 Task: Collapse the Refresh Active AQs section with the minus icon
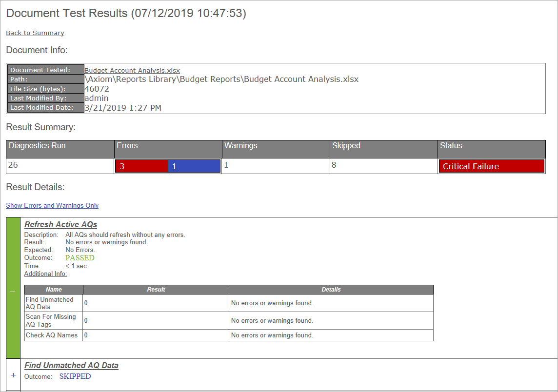(x=13, y=292)
